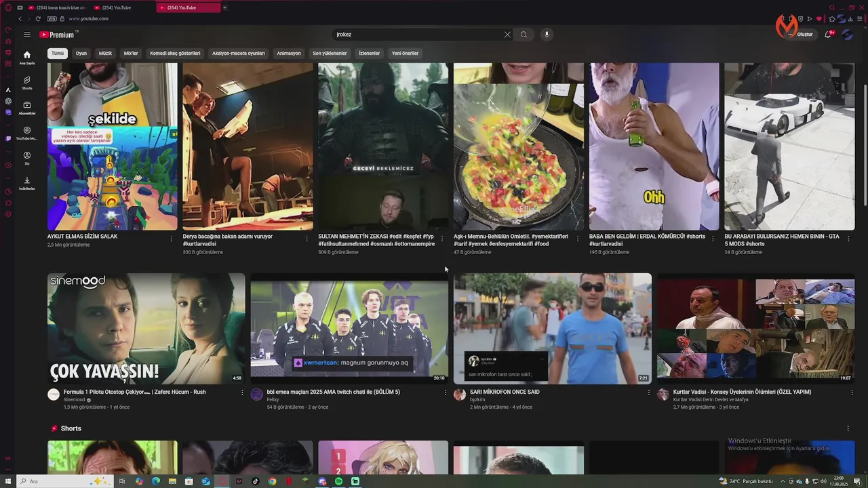The width and height of the screenshot is (868, 488).
Task: Click the magnifier search button
Action: 524,35
